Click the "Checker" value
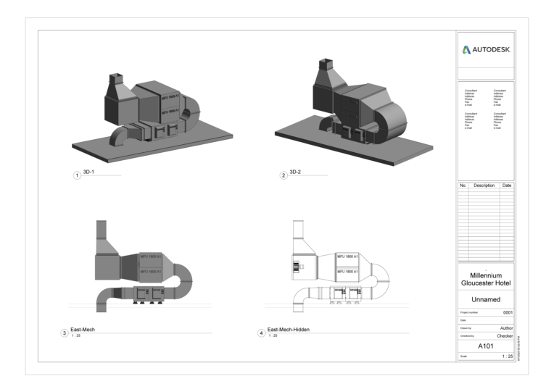 point(505,336)
